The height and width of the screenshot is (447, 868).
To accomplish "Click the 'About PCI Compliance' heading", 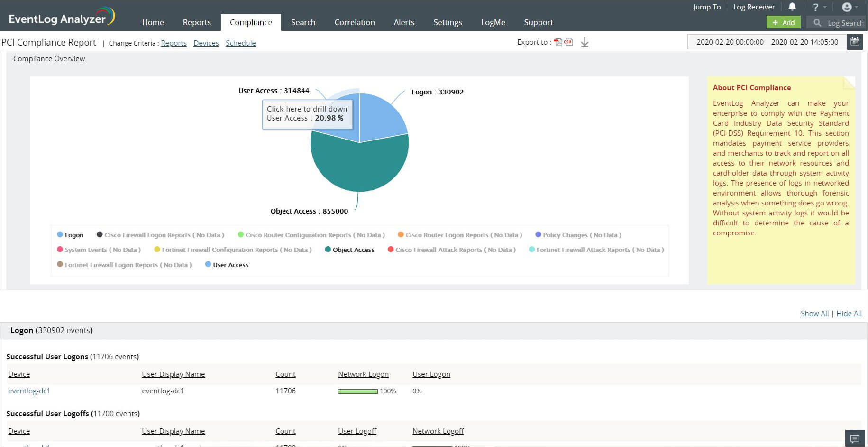I will [x=752, y=88].
